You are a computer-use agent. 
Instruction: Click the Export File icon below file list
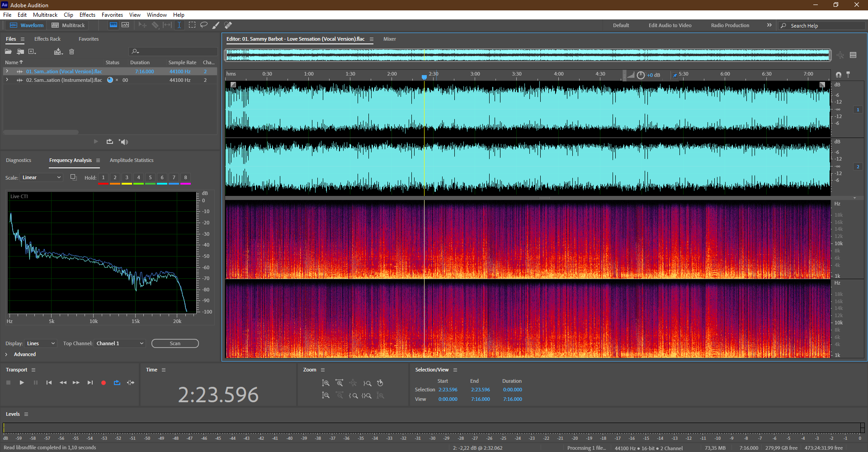(110, 142)
